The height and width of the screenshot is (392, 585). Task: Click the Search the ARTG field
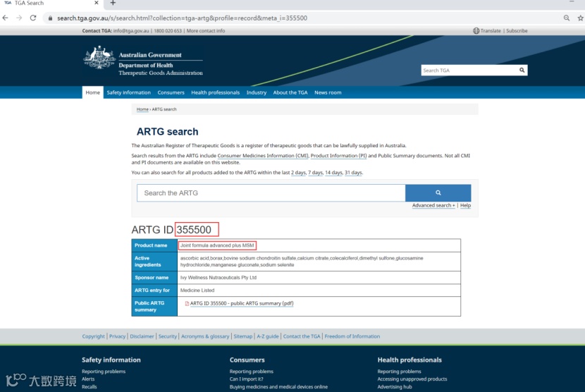271,193
